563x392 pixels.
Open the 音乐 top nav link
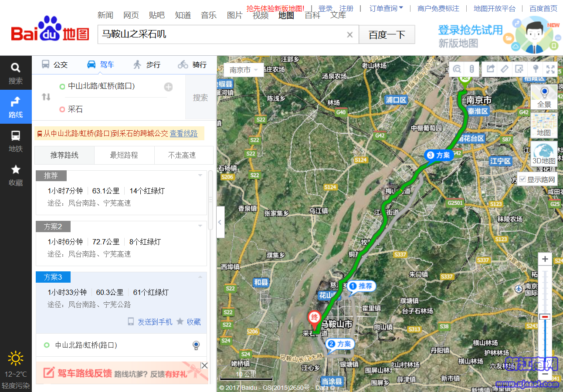tap(209, 15)
